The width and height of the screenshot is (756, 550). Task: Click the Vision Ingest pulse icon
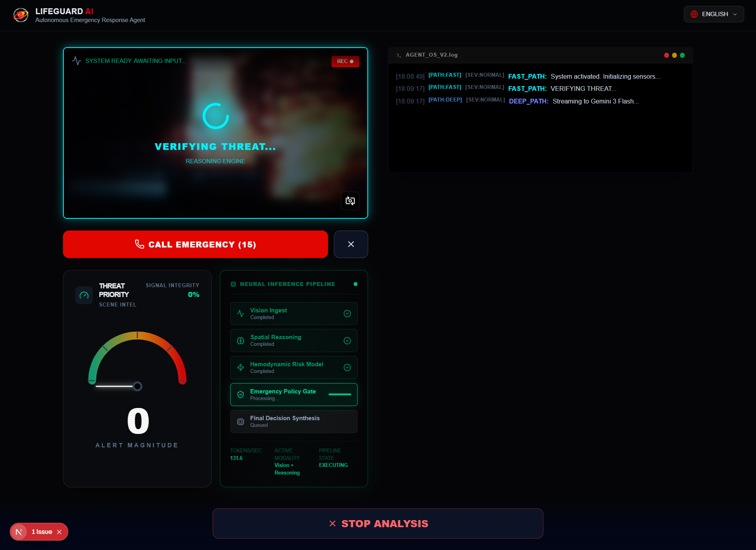coord(241,314)
